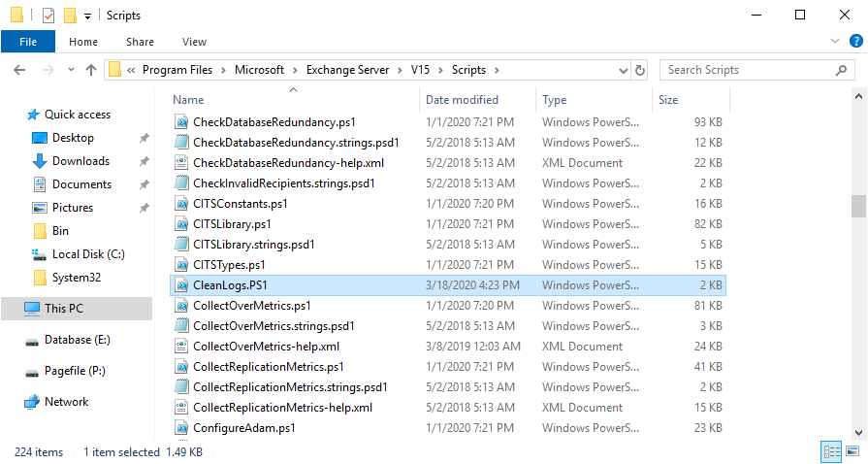Select CheckInvalidRecipients.strings.psd1 file name
This screenshot has height=464, width=868.
284,182
